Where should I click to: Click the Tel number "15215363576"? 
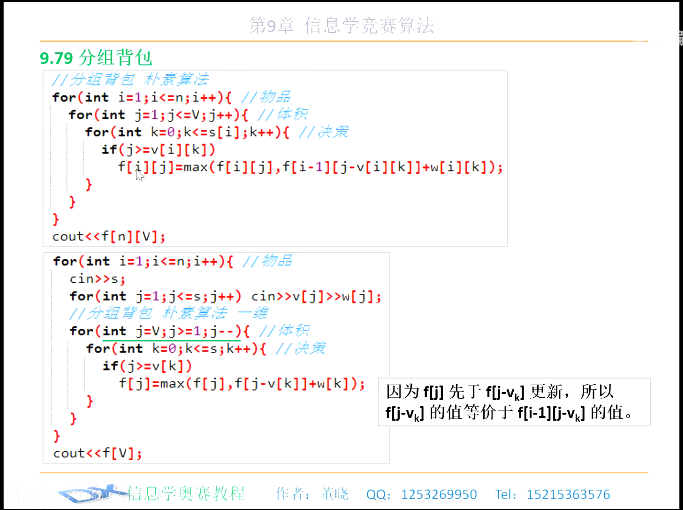568,495
